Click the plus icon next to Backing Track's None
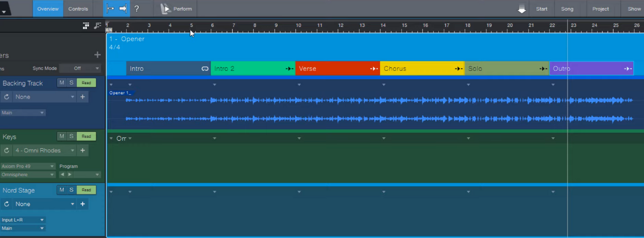 coord(83,97)
